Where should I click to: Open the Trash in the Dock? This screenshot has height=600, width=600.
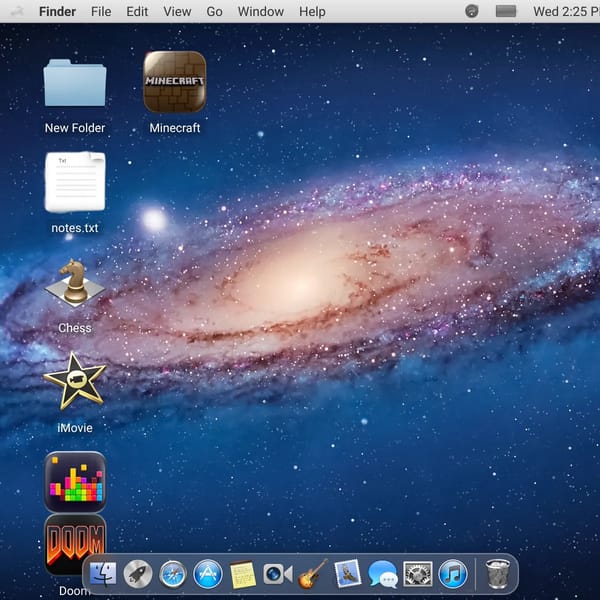497,574
